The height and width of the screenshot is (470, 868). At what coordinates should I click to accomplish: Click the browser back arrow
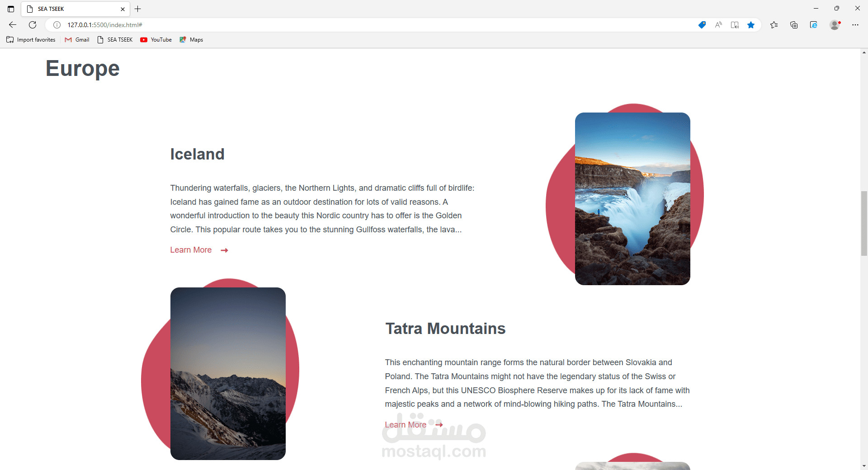(x=13, y=25)
